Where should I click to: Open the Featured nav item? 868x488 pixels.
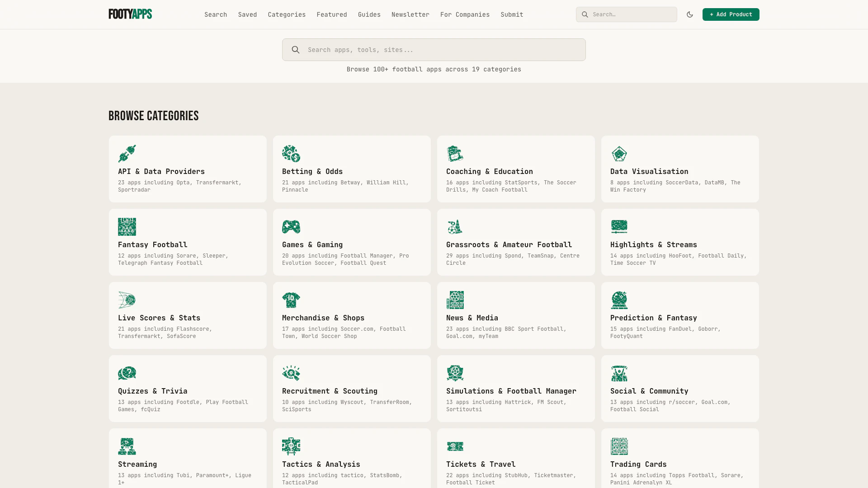[x=332, y=14]
